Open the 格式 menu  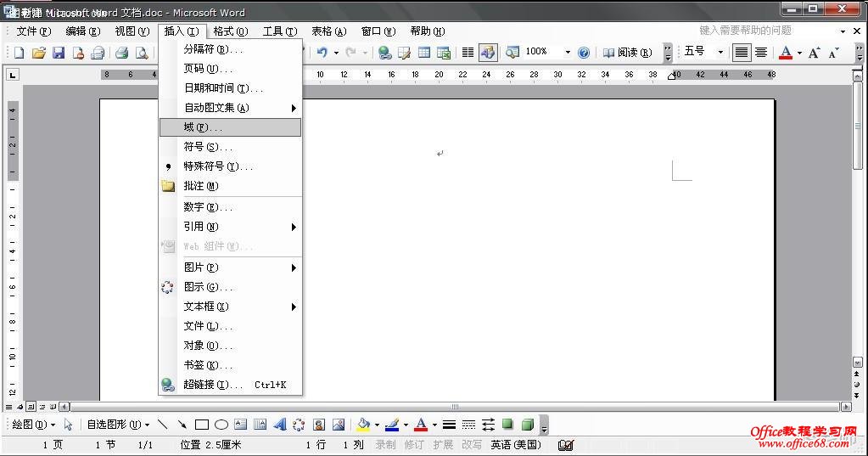pyautogui.click(x=230, y=31)
